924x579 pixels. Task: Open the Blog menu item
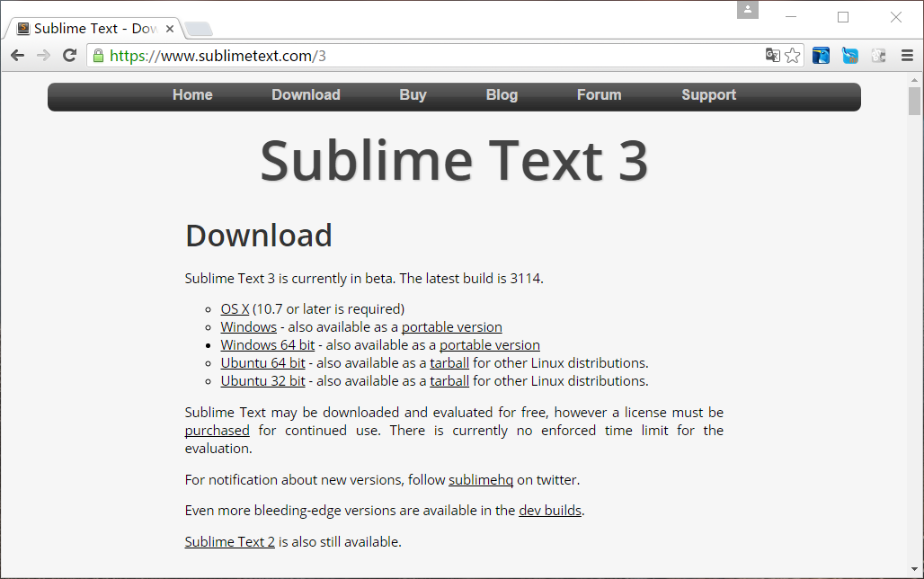point(502,95)
